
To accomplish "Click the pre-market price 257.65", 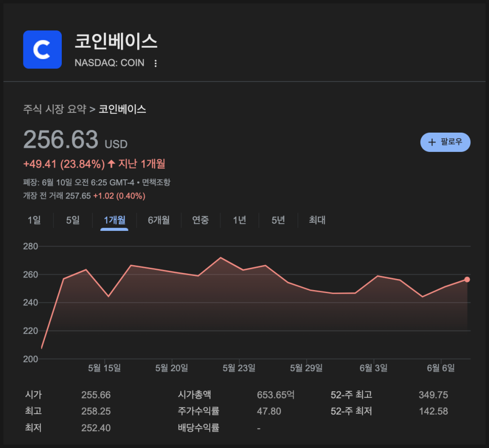I will (78, 196).
